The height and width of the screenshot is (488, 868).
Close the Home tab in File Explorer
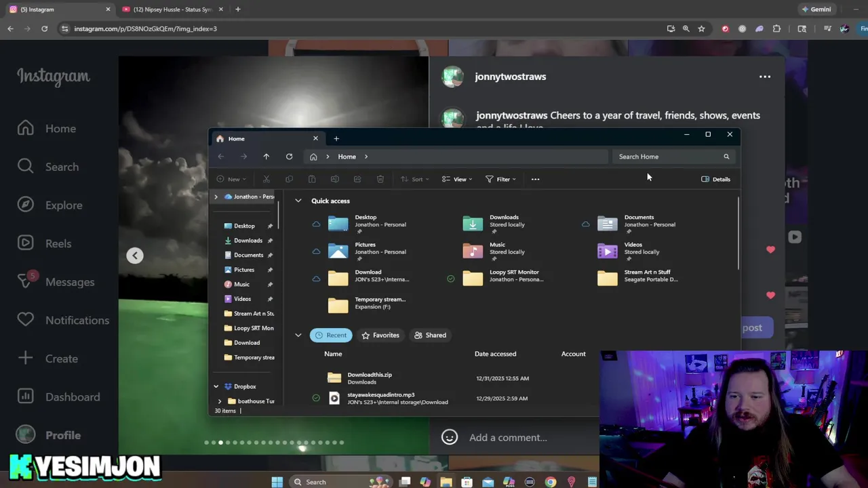coord(315,138)
